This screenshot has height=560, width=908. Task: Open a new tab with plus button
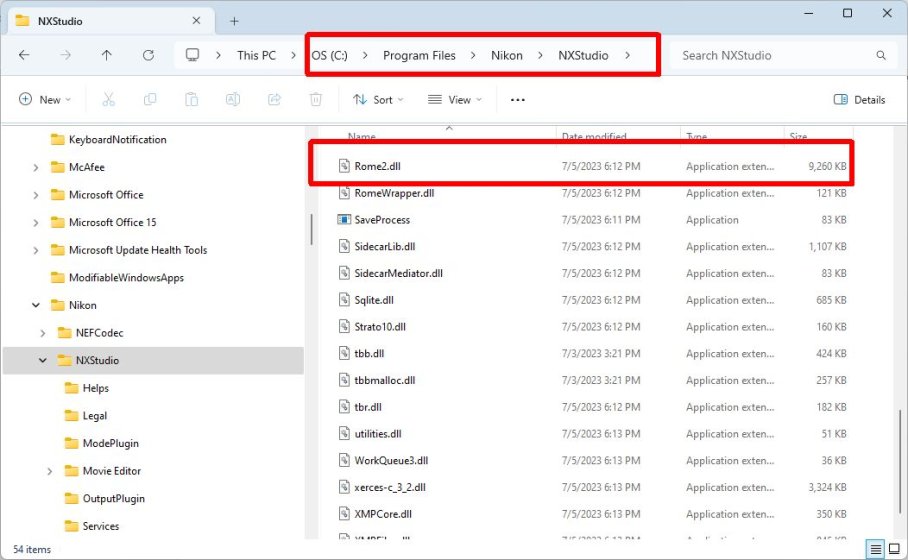(234, 20)
